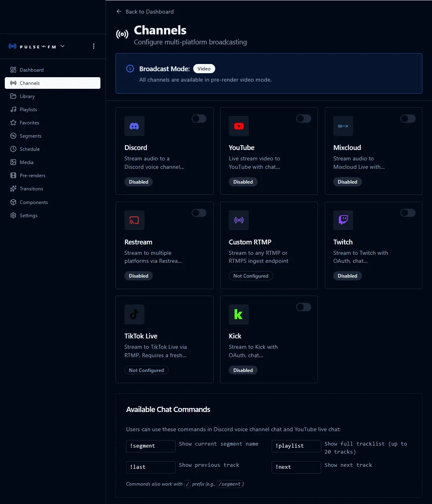
Task: Click the Twitch logo icon
Action: pyautogui.click(x=343, y=220)
